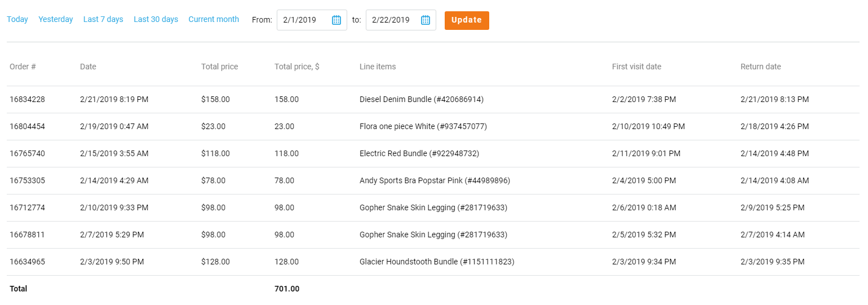Screen dimensions: 868x305
Task: Choose the Yesterday date filter
Action: click(56, 20)
